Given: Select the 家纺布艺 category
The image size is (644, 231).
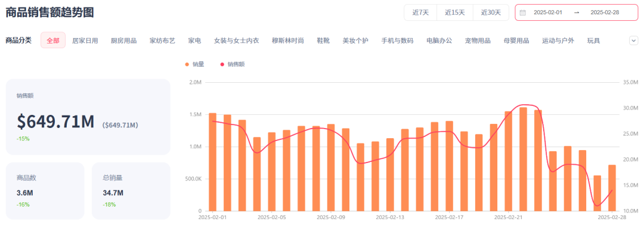Looking at the screenshot, I should click(162, 40).
